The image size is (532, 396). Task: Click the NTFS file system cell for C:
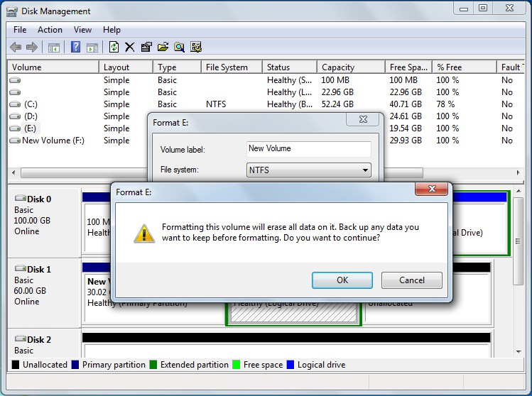(x=216, y=104)
